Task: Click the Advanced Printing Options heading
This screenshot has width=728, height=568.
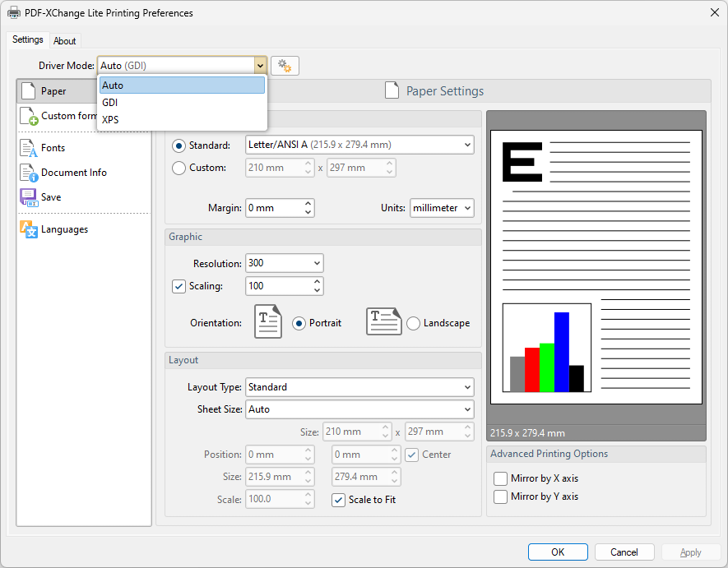Action: tap(549, 454)
